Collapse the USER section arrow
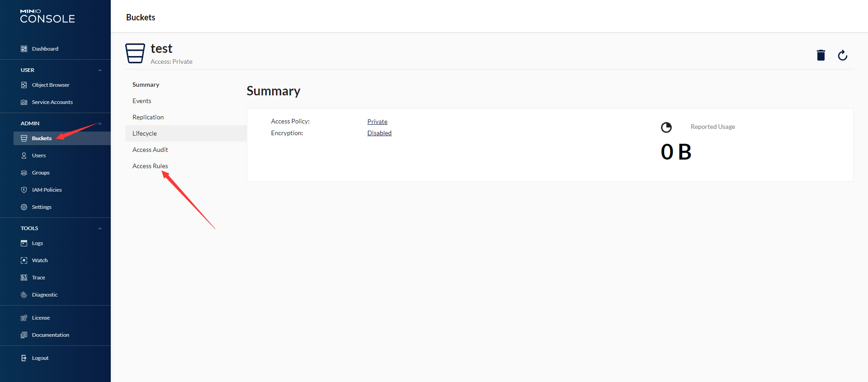This screenshot has width=868, height=382. 100,70
